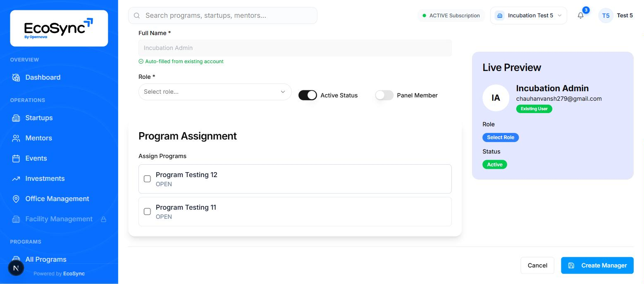
Task: Click the Cancel button
Action: (x=537, y=265)
